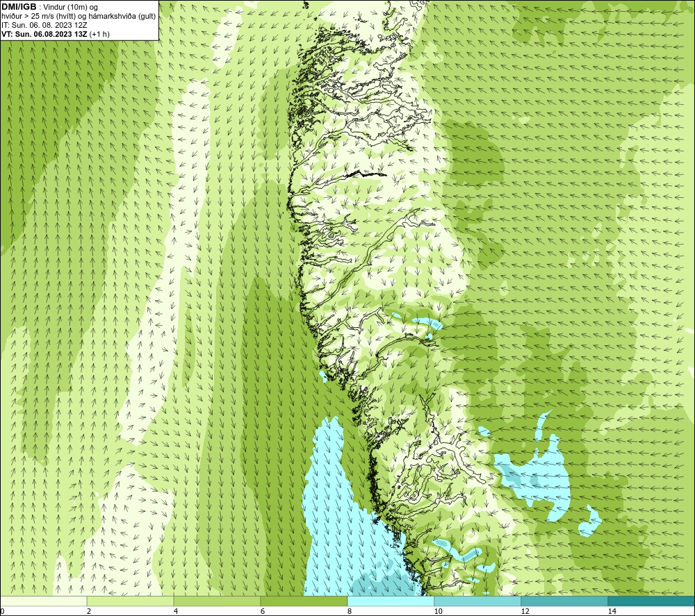
Task: Click the 6-8 m/s dark green swatch
Action: pyautogui.click(x=304, y=601)
